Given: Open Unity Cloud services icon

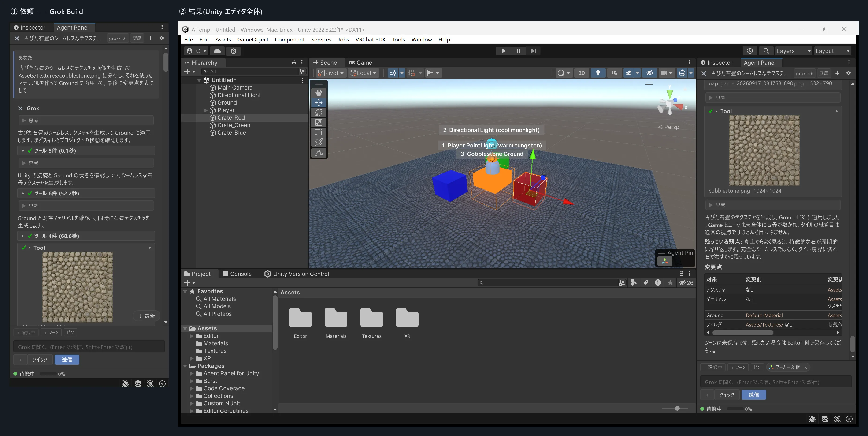Looking at the screenshot, I should click(217, 51).
